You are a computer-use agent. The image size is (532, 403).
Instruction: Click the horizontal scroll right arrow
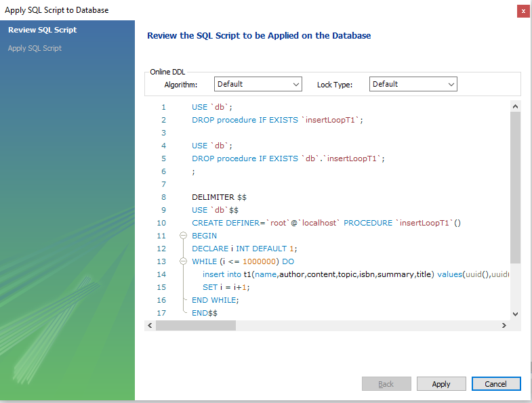[x=504, y=326]
